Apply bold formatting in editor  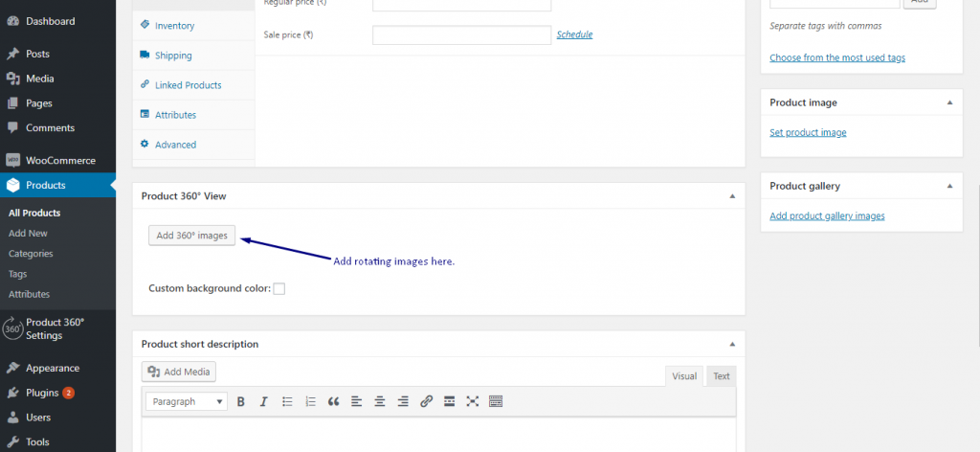pos(240,401)
